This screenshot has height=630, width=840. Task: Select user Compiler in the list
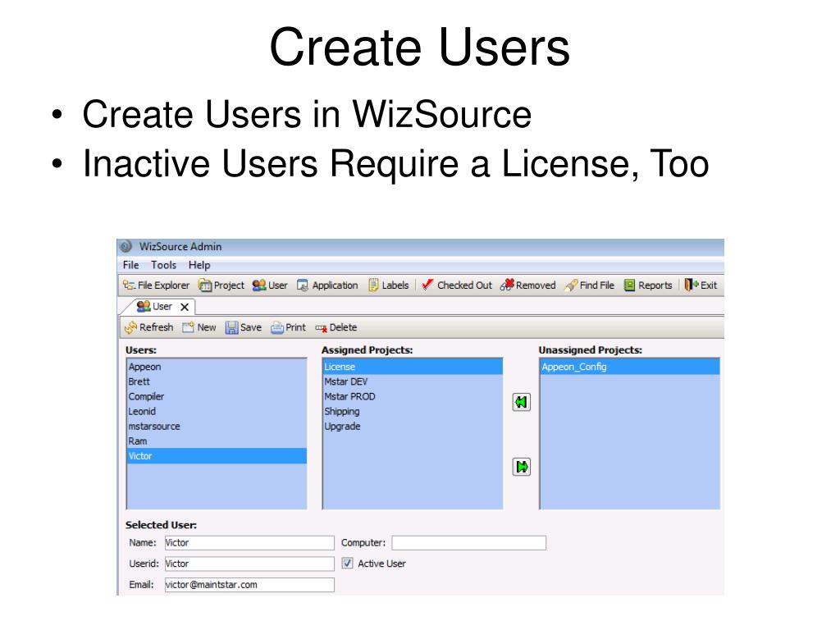[217, 397]
